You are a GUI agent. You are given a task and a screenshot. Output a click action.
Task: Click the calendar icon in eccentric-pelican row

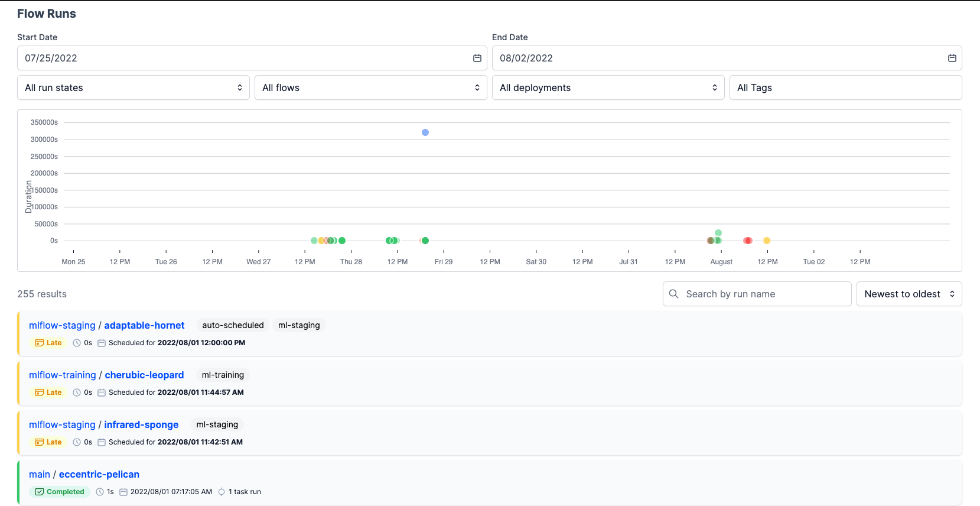click(123, 492)
